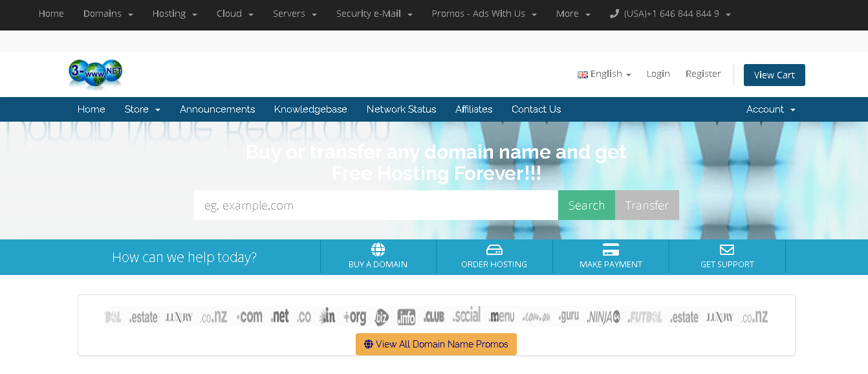Open View All Domain Name Promos

436,344
